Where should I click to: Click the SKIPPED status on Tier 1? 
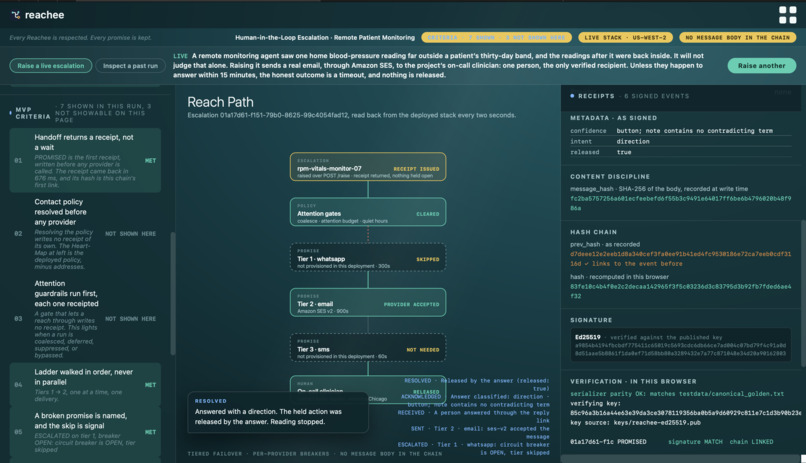[428, 259]
